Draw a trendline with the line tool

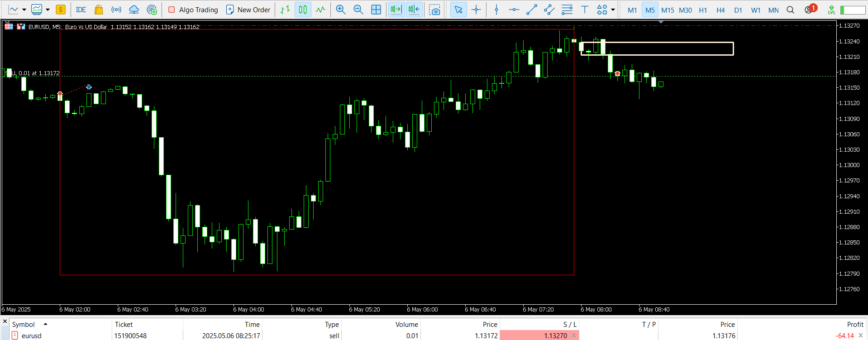[x=532, y=10]
